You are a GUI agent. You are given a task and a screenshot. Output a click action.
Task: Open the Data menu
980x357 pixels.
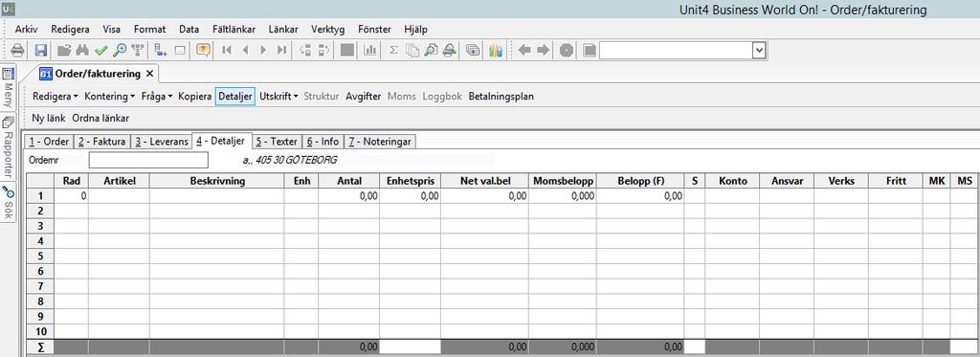click(x=189, y=30)
